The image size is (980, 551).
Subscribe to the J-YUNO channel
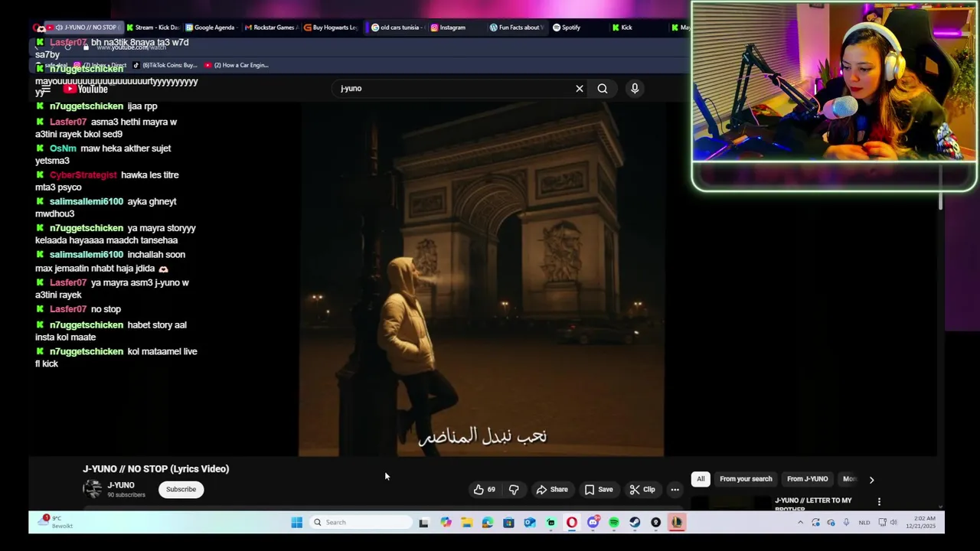pyautogui.click(x=181, y=490)
